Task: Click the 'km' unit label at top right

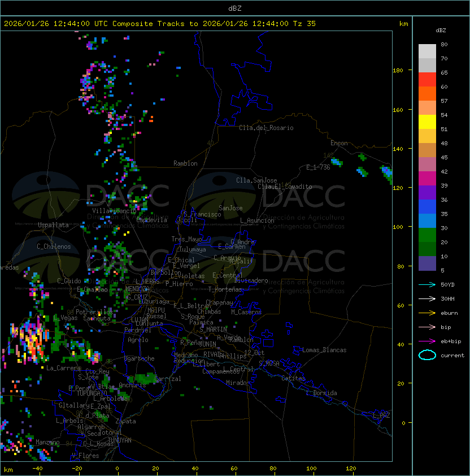Action: (403, 24)
